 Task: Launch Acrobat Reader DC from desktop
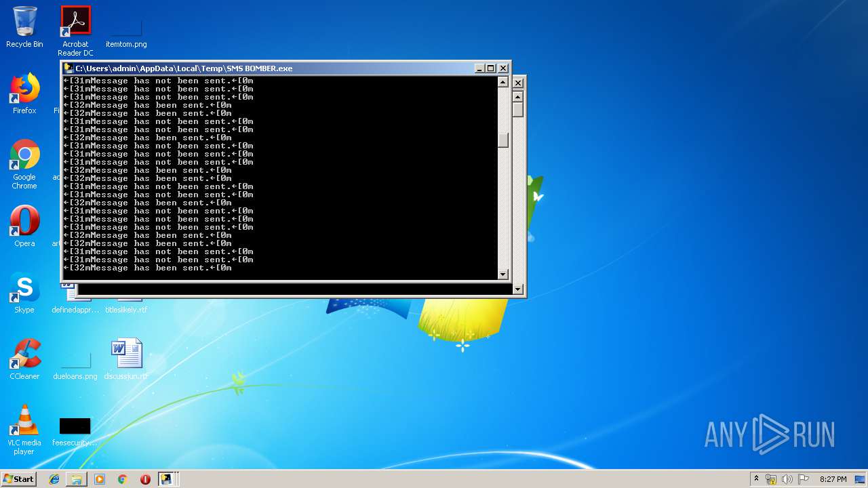click(x=75, y=31)
